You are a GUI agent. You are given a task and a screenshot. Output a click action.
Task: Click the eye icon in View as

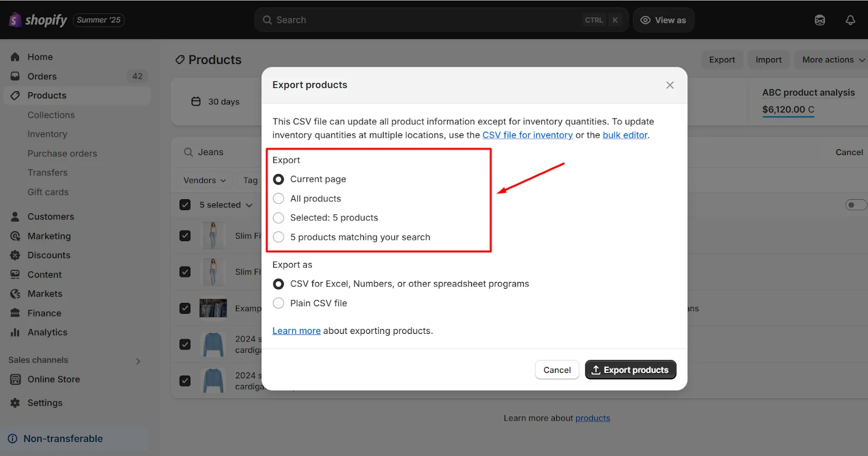pos(646,20)
